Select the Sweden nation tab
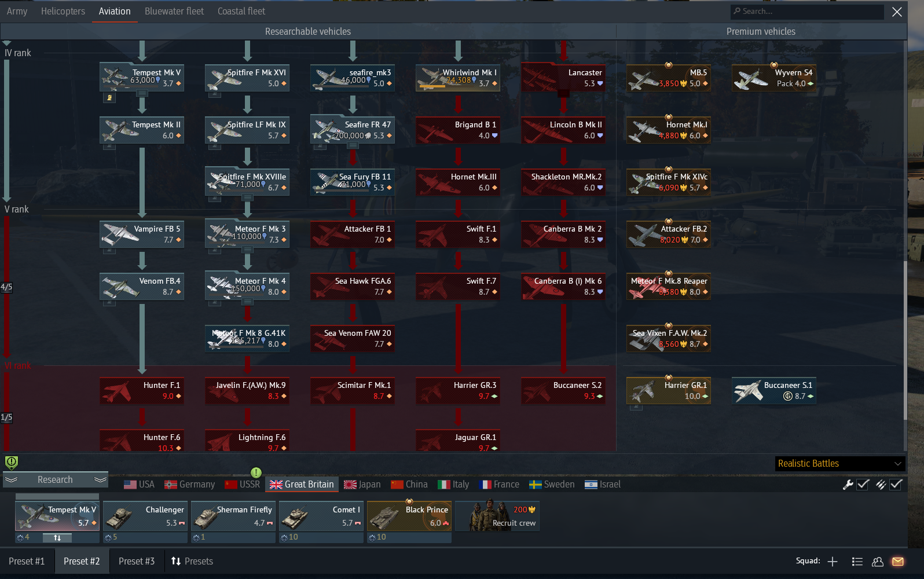924x579 pixels. pyautogui.click(x=552, y=485)
